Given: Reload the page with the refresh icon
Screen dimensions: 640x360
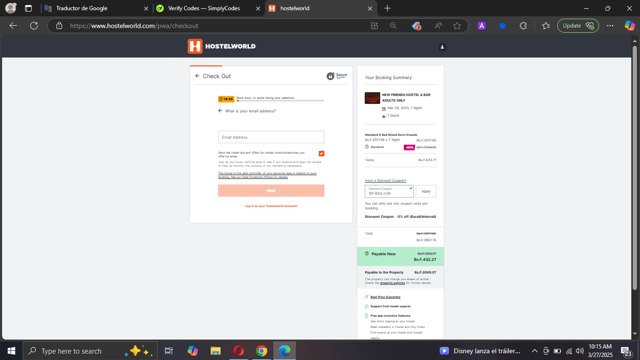Looking at the screenshot, I should [x=34, y=26].
